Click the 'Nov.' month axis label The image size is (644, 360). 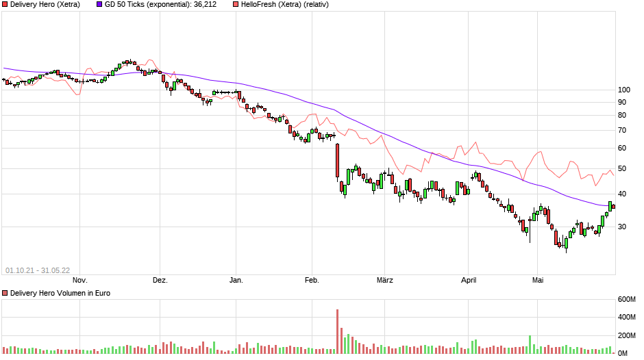80,281
